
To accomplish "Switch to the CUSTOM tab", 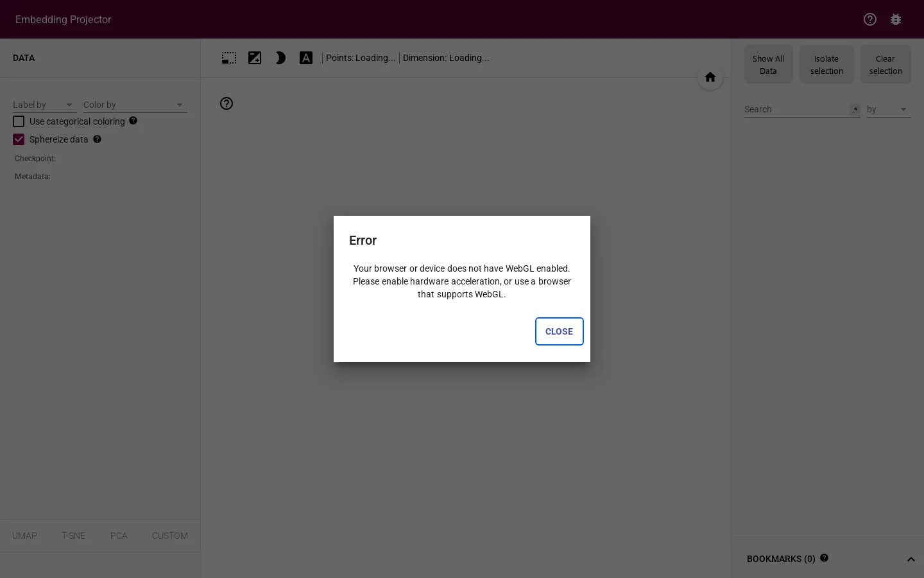I will [170, 536].
